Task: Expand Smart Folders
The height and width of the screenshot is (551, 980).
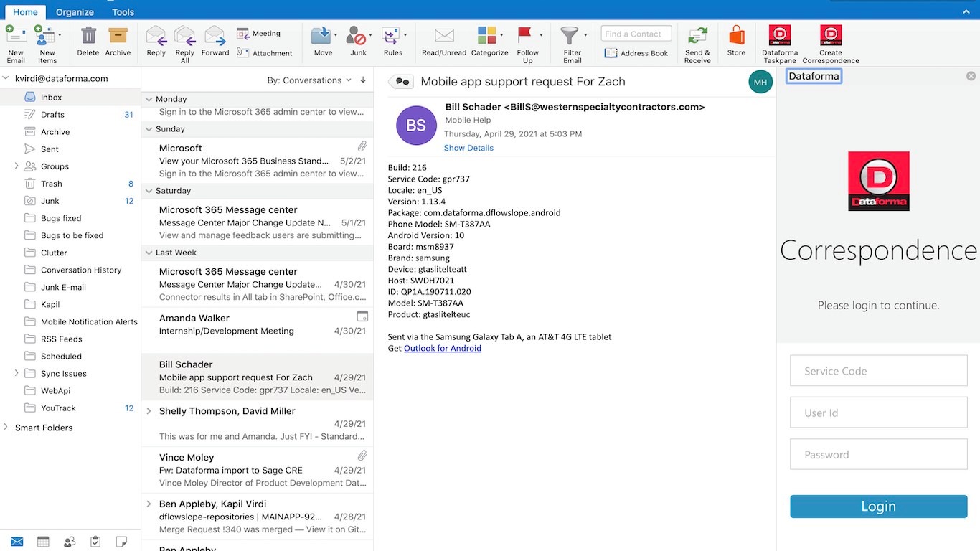Action: click(x=6, y=428)
